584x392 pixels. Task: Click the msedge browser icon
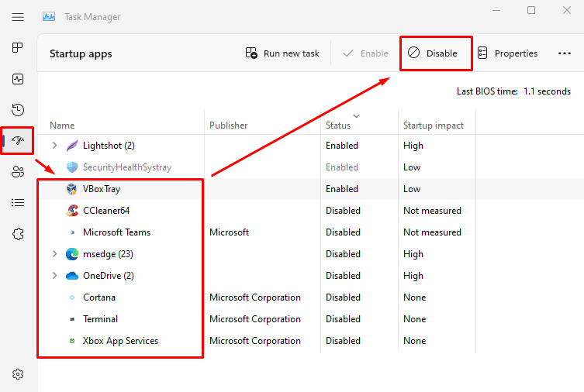[72, 254]
